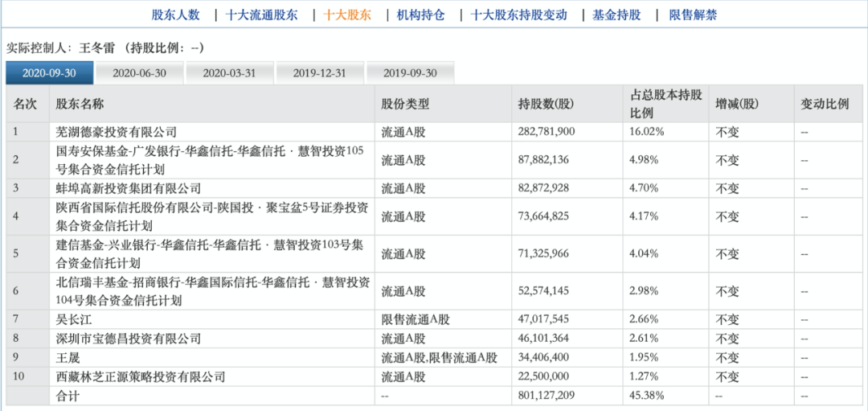This screenshot has width=868, height=411.
Task: Open the 机构持仓 section
Action: coord(420,14)
